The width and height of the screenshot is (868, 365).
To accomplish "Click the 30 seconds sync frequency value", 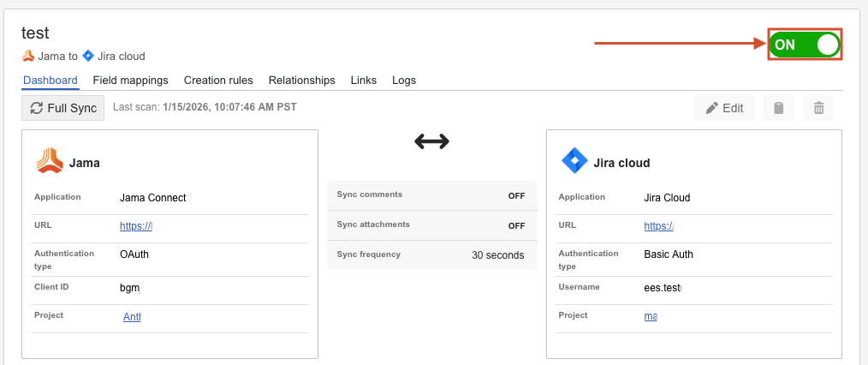I will (497, 255).
